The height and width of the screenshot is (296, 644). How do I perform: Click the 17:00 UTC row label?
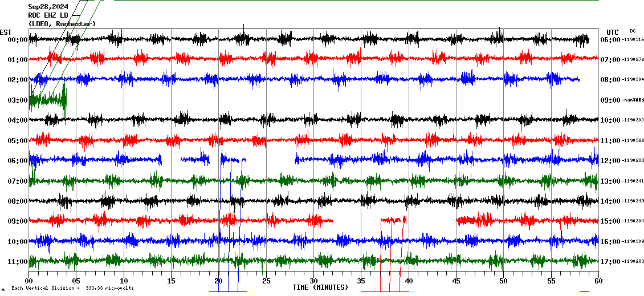pos(610,262)
